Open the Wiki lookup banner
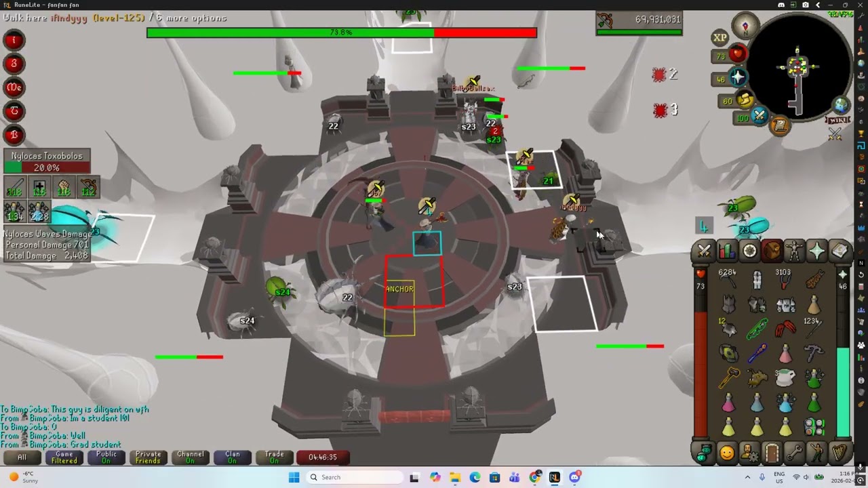This screenshot has height=488, width=868. [x=837, y=121]
